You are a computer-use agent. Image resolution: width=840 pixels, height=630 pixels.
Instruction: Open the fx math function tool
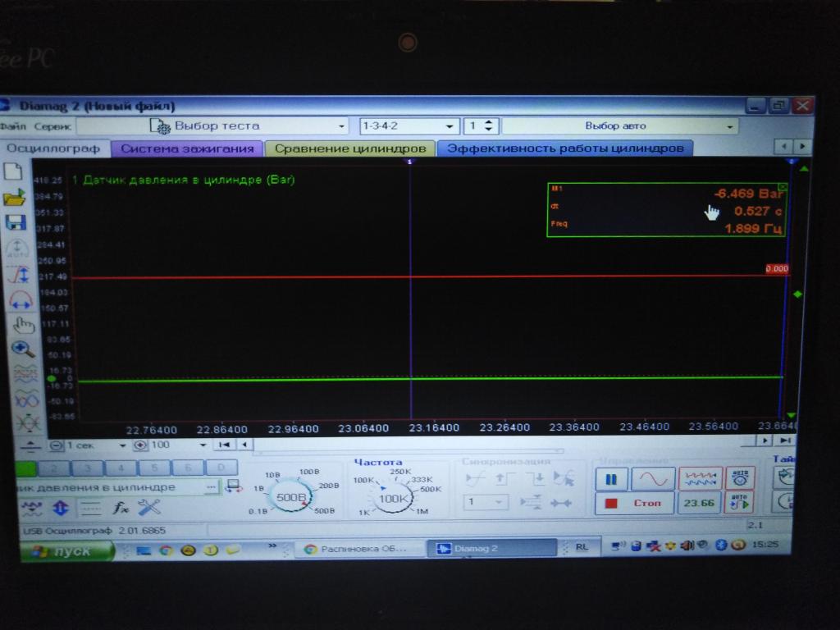click(121, 508)
